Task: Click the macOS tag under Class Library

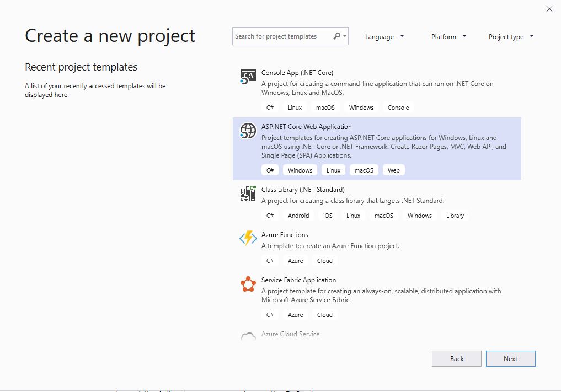Action: [x=384, y=216]
